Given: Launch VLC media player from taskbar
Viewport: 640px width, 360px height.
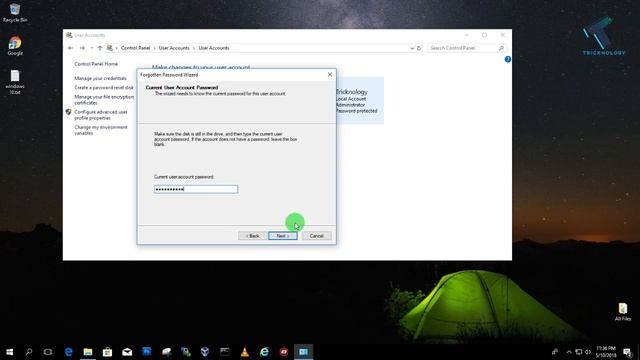Looking at the screenshot, I should point(244,352).
